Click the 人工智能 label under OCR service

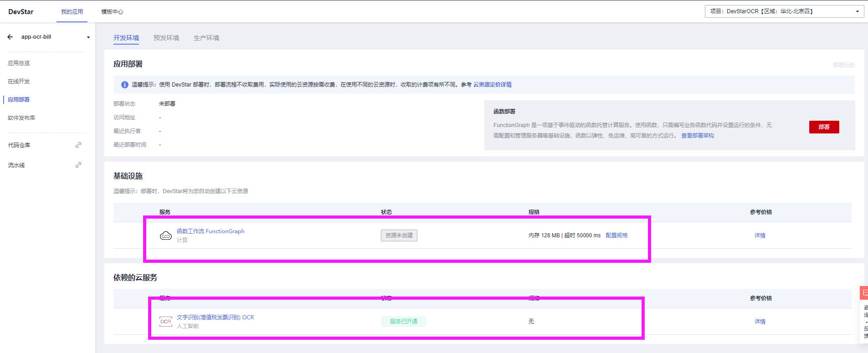click(x=188, y=326)
